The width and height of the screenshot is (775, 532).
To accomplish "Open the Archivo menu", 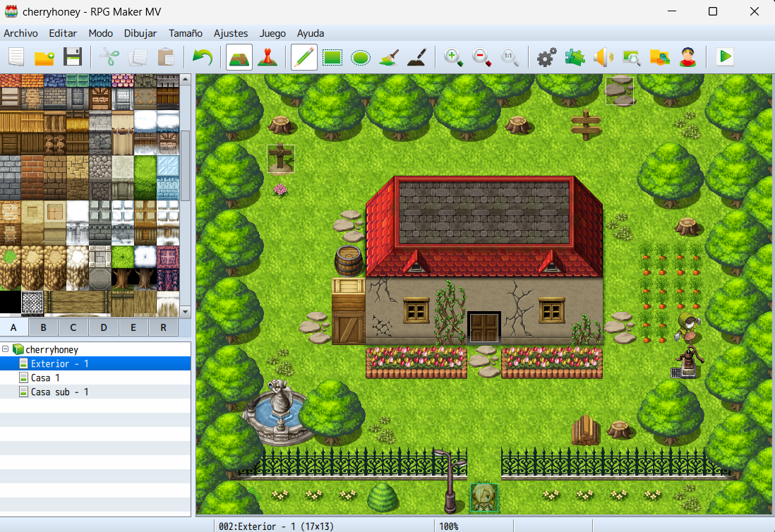I will pos(20,33).
